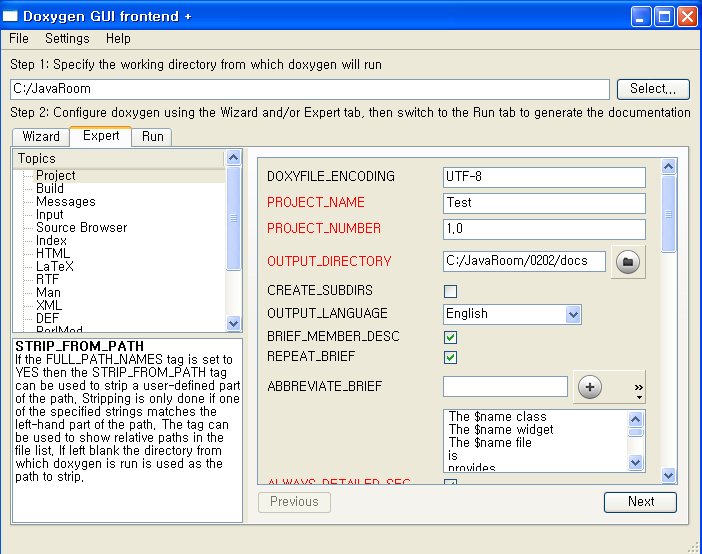Click Topics tree scroll down arrow
702x554 pixels.
coord(234,322)
